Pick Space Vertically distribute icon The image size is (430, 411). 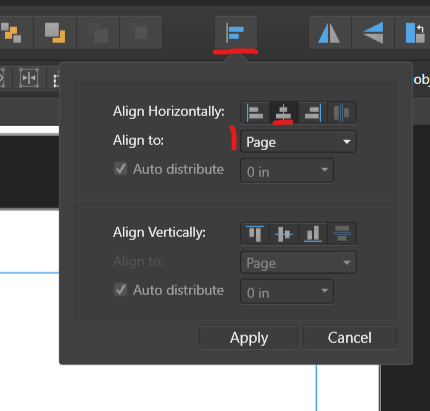pyautogui.click(x=342, y=234)
